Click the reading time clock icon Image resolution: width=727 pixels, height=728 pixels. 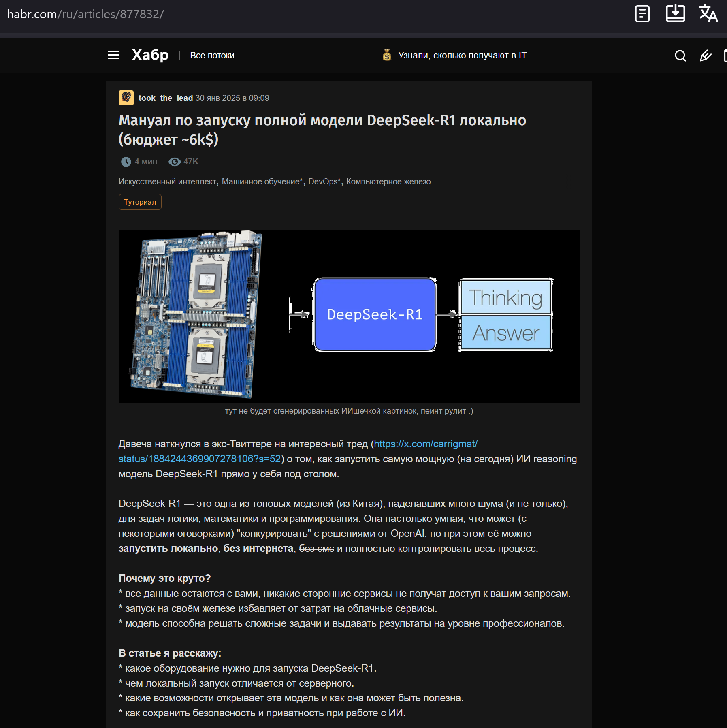[126, 162]
